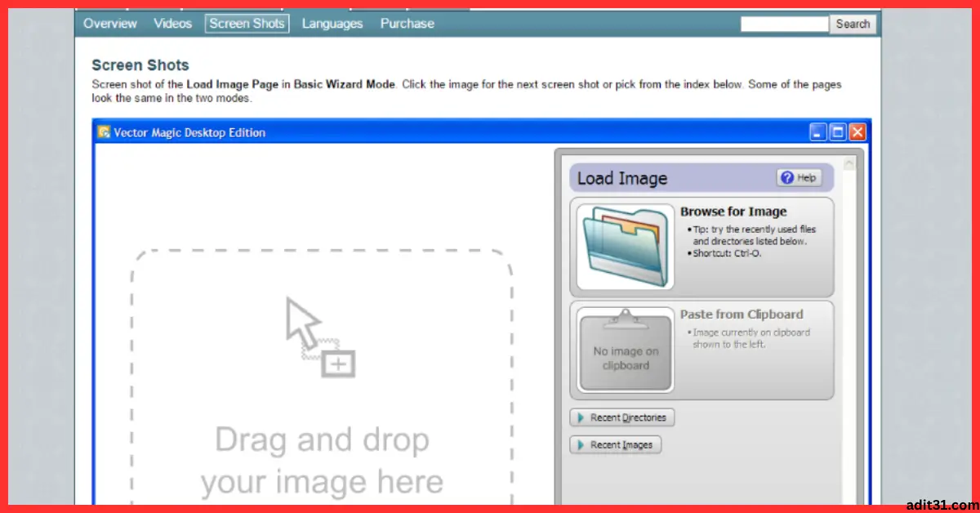
Task: Click the Vector Magic title bar app icon
Action: [x=104, y=132]
